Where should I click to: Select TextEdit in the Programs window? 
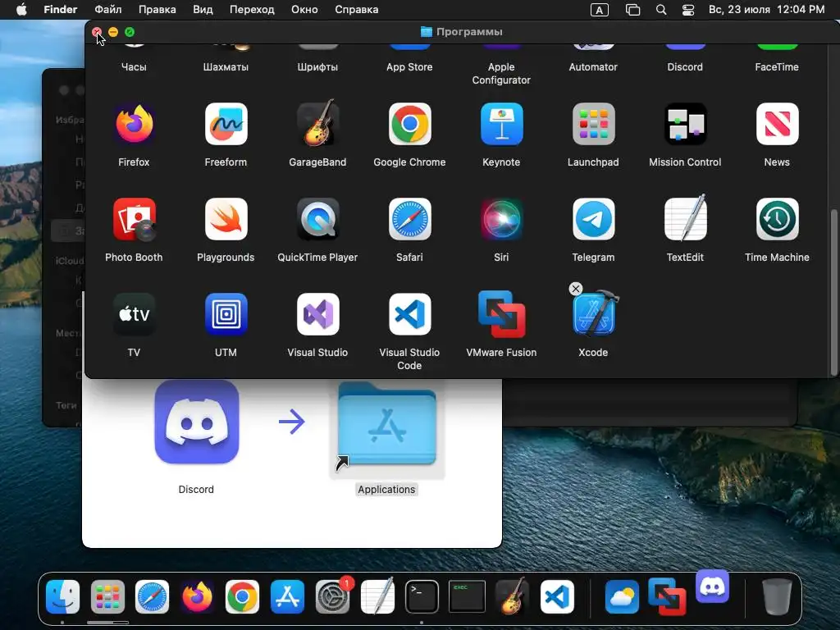[x=685, y=218]
